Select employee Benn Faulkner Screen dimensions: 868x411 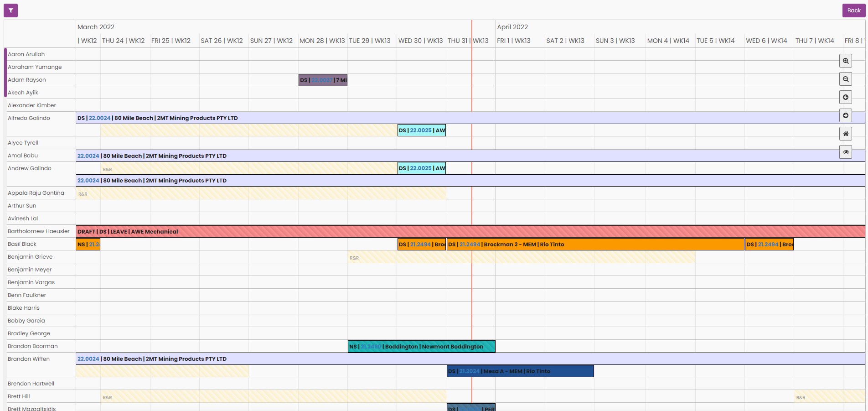27,295
